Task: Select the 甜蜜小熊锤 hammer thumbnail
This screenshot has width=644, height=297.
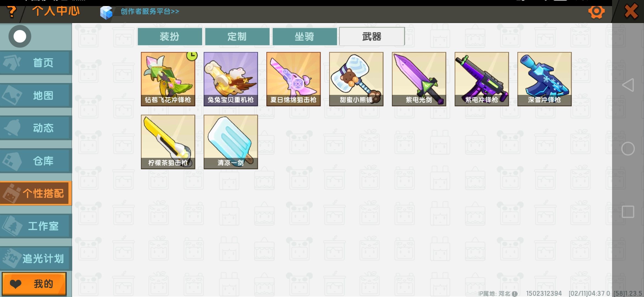Action: click(356, 79)
